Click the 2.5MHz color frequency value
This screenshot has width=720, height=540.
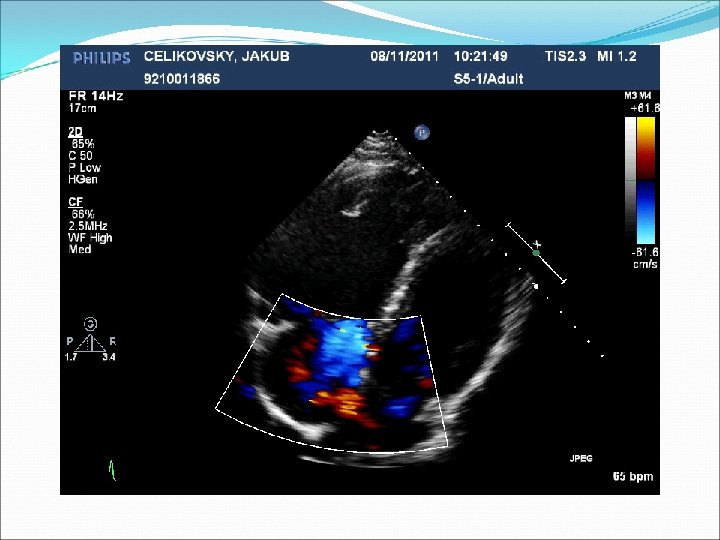pyautogui.click(x=88, y=226)
